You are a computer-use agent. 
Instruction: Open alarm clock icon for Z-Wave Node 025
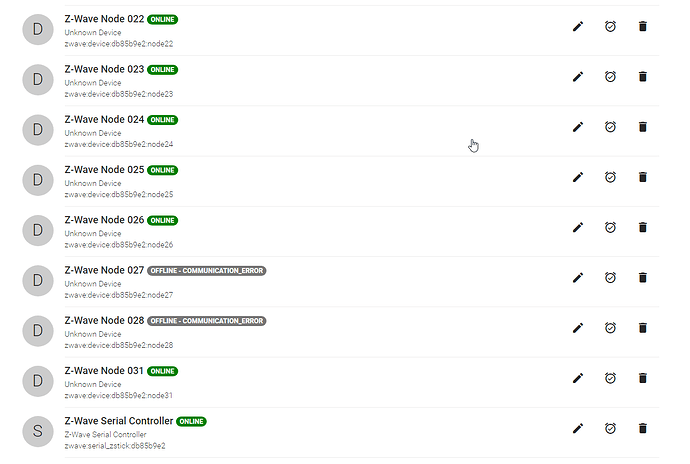610,177
